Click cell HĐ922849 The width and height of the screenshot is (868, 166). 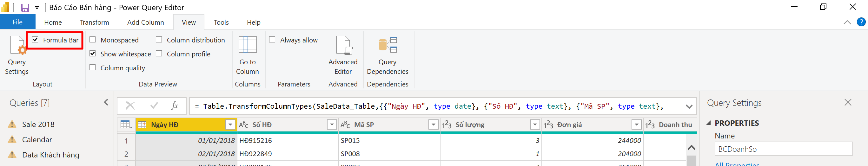(288, 154)
